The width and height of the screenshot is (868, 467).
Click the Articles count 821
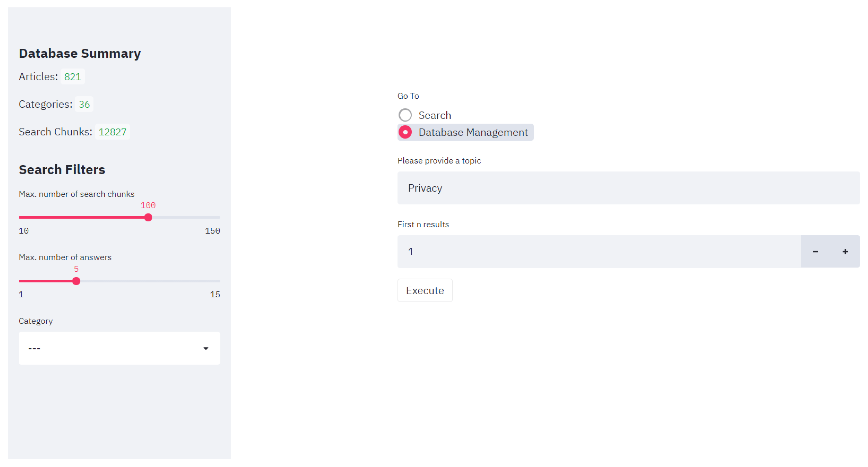[x=72, y=77]
